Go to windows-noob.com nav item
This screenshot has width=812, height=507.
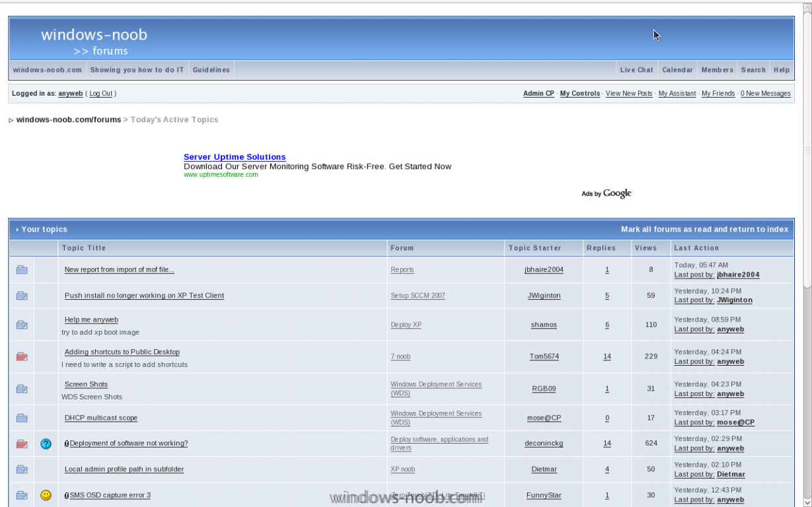(x=48, y=70)
